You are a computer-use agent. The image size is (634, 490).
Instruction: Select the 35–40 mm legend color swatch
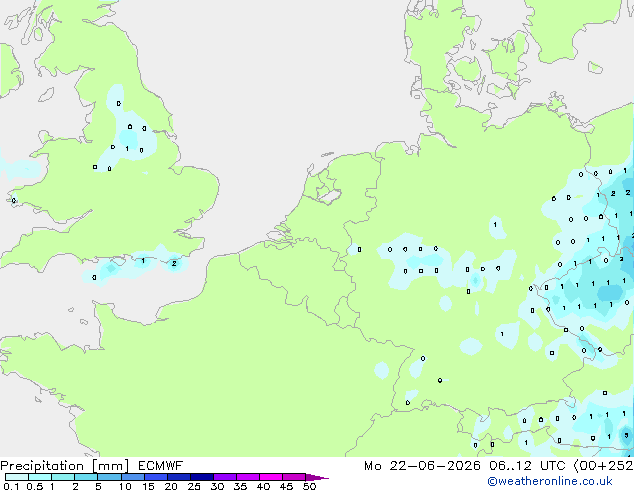click(x=247, y=477)
